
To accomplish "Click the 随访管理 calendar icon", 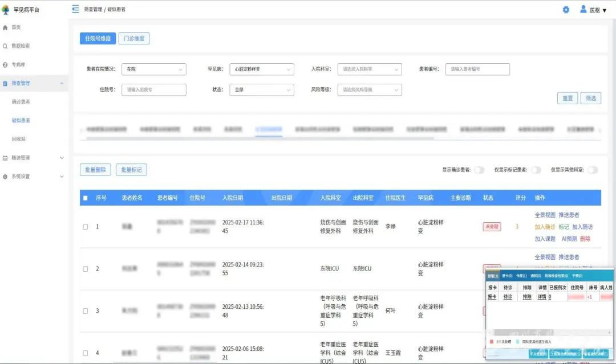I will point(6,158).
